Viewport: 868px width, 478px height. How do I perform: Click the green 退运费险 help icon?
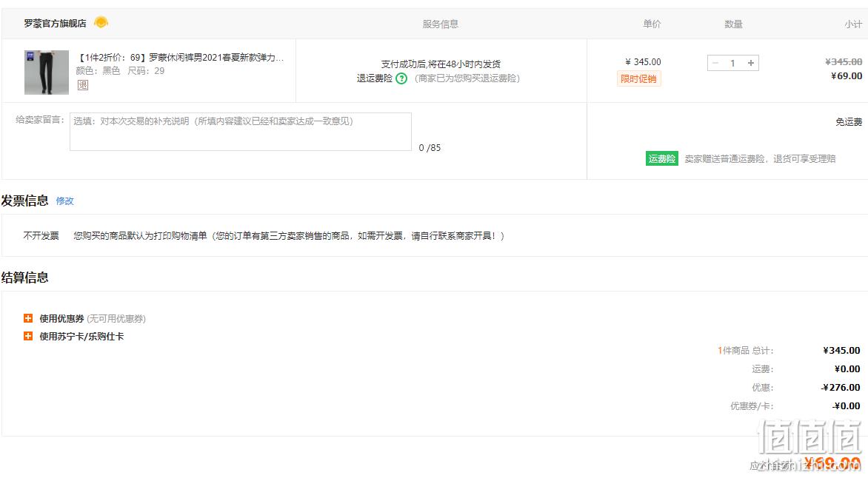tap(401, 78)
